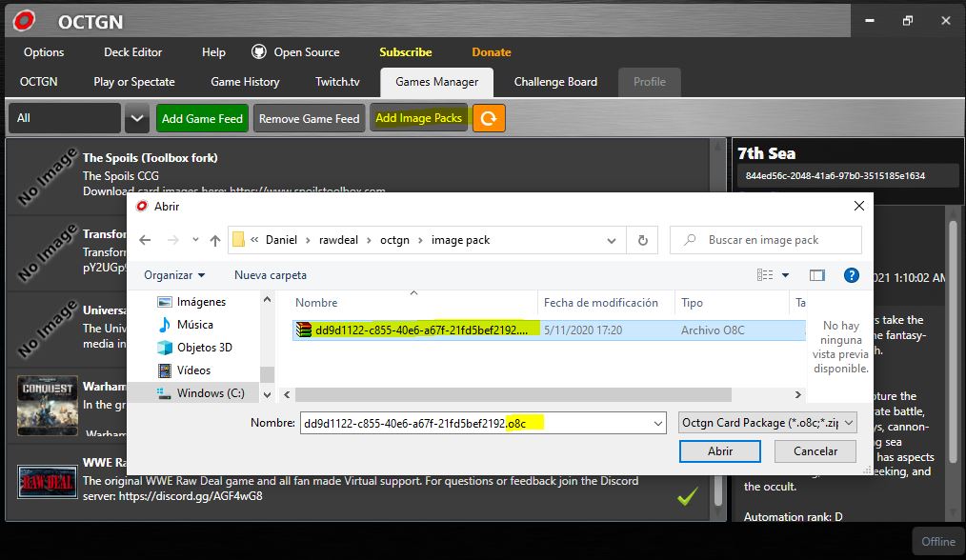Select the Games Manager tab
Viewport: 966px width, 560px height.
[x=436, y=82]
